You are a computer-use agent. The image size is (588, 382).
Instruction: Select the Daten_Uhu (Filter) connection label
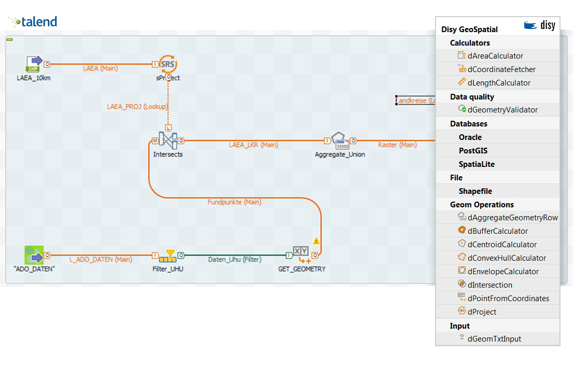[235, 259]
